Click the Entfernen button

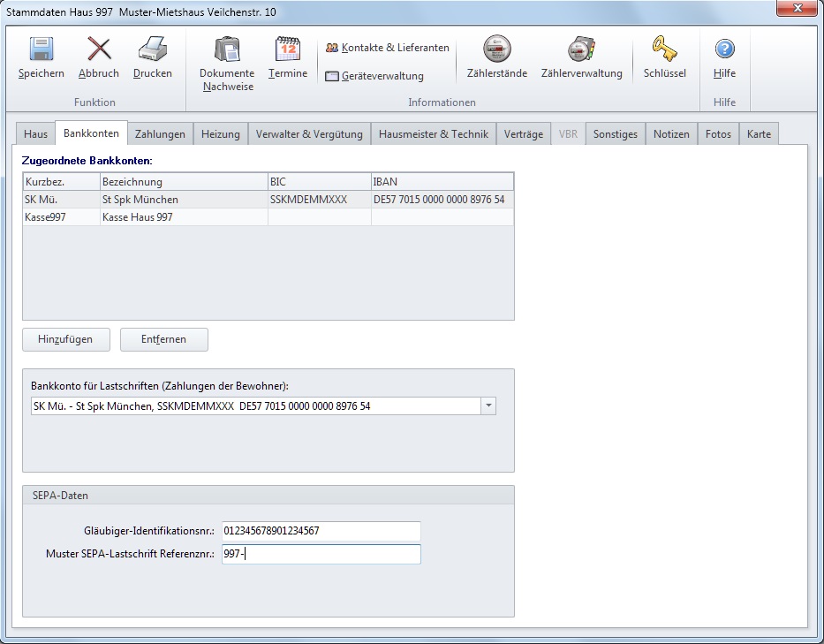click(164, 339)
